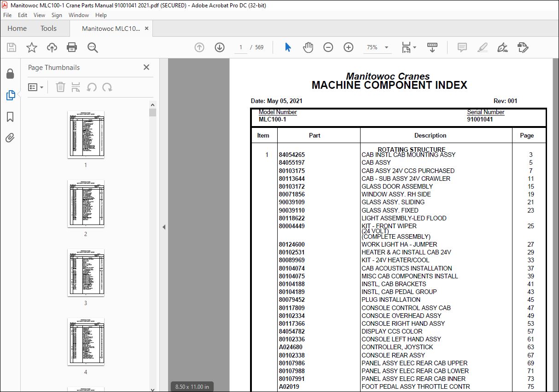Click the read mode keyboard icon
Screen dimensions: 559x392
432,47
